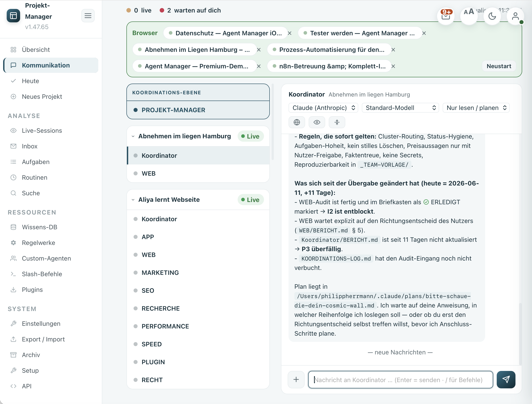This screenshot has height=404, width=532.
Task: Switch to Agent Manager — Premium-Dem browser tab
Action: 194,66
